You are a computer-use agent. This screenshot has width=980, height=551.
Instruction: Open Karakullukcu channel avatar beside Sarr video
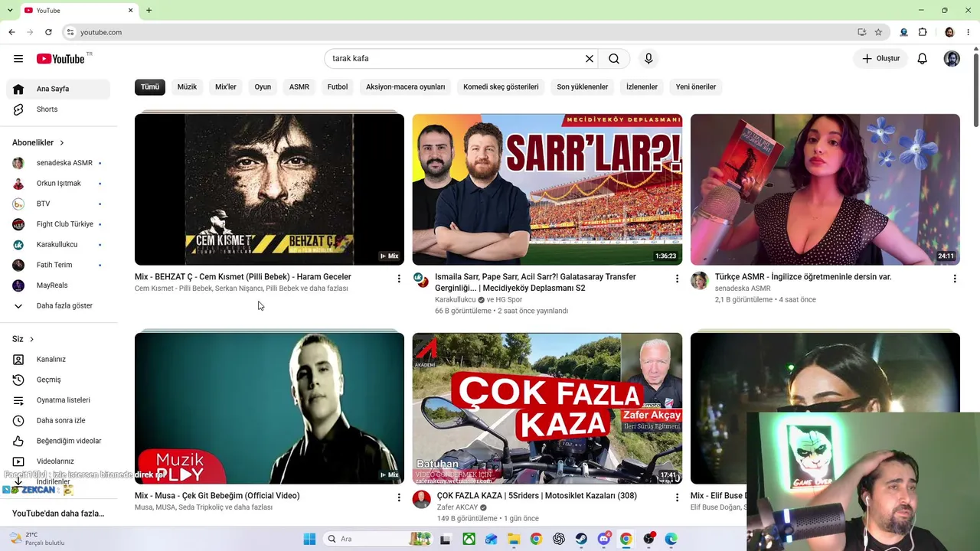(x=422, y=280)
